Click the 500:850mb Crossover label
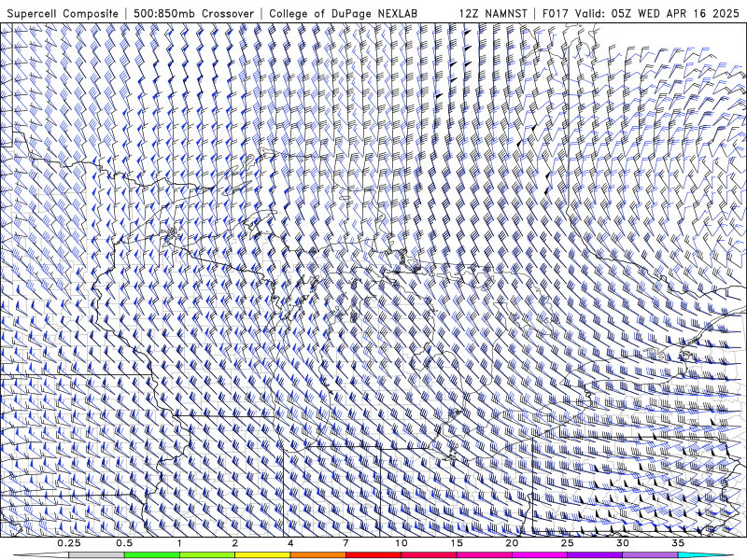This screenshot has height=560, width=747. point(194,14)
